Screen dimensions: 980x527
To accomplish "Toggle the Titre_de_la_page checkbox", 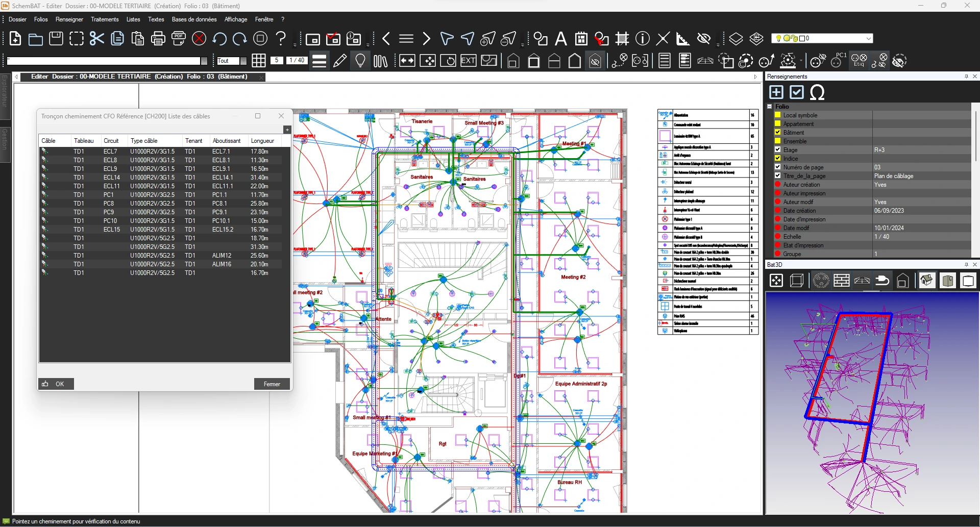I will [x=778, y=176].
